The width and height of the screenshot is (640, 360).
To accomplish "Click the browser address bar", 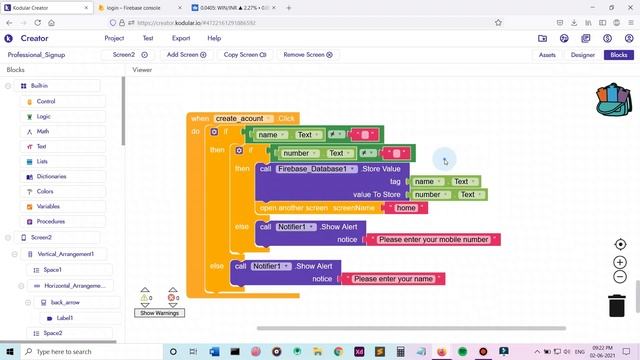I will pyautogui.click(x=300, y=23).
